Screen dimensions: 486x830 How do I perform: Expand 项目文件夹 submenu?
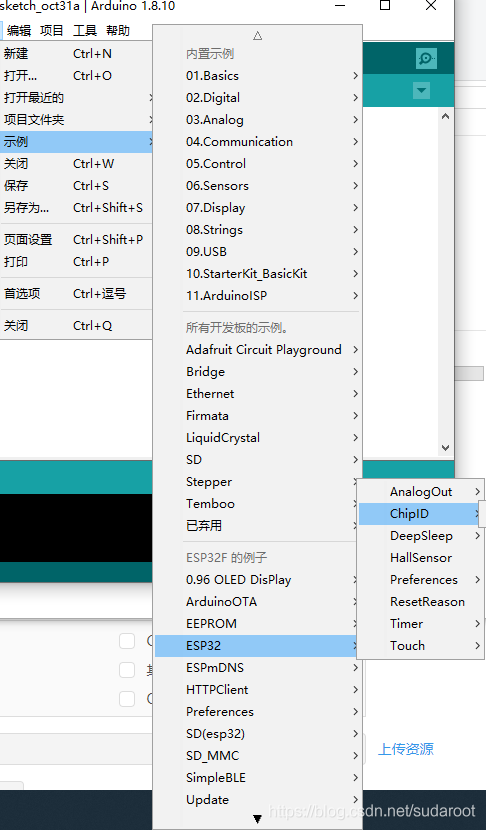click(76, 120)
